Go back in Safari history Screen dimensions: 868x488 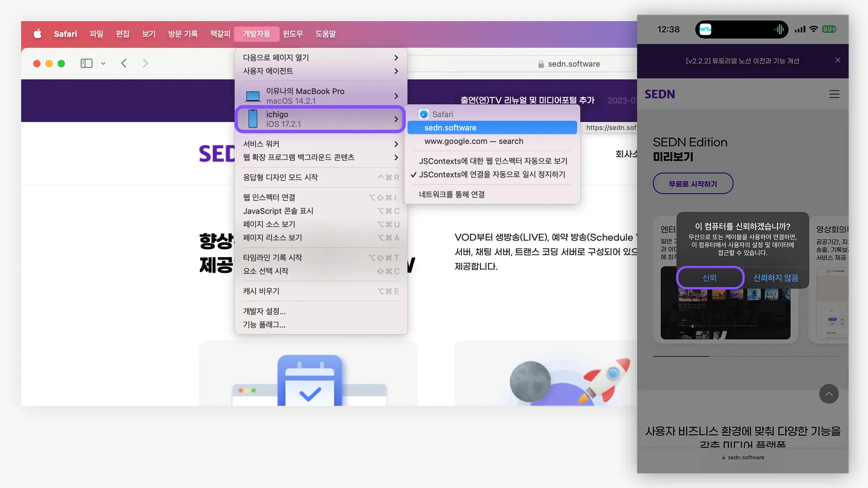tap(124, 63)
